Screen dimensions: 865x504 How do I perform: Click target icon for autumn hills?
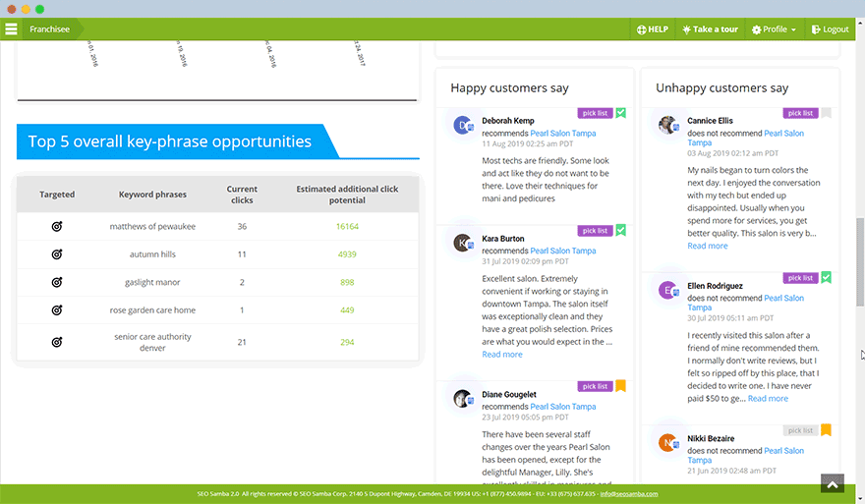(57, 254)
